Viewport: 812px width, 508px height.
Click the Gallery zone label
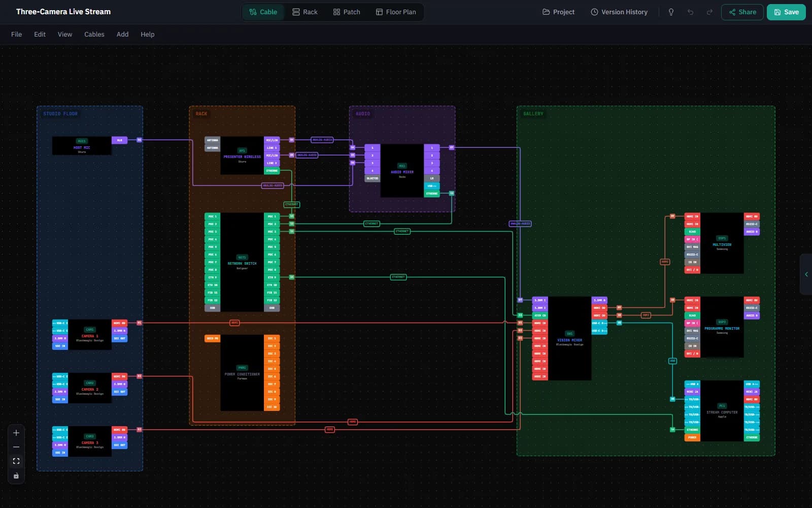pos(533,114)
